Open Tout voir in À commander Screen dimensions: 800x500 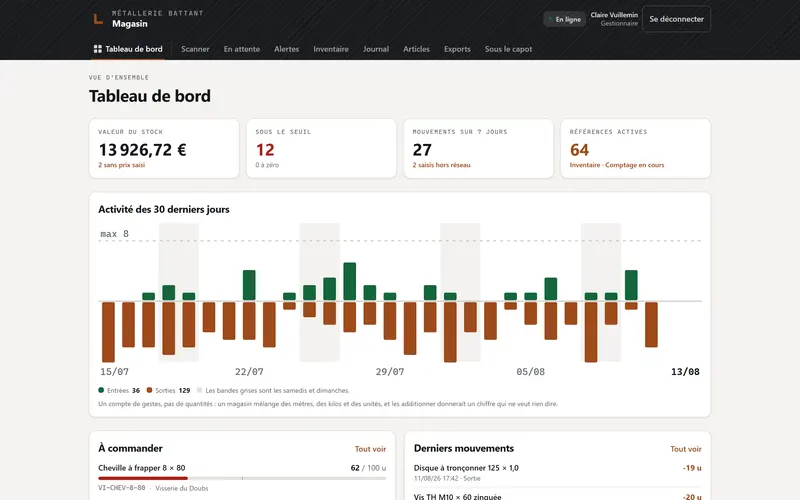(x=370, y=449)
